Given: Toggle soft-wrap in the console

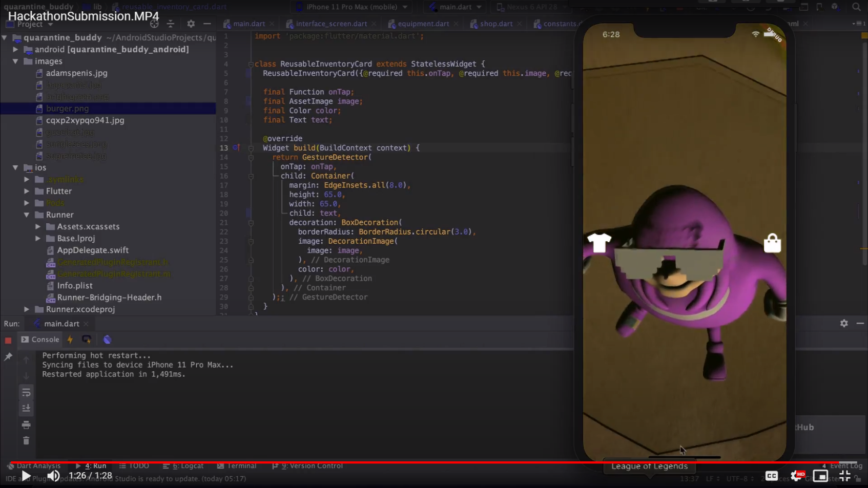Looking at the screenshot, I should 26,393.
